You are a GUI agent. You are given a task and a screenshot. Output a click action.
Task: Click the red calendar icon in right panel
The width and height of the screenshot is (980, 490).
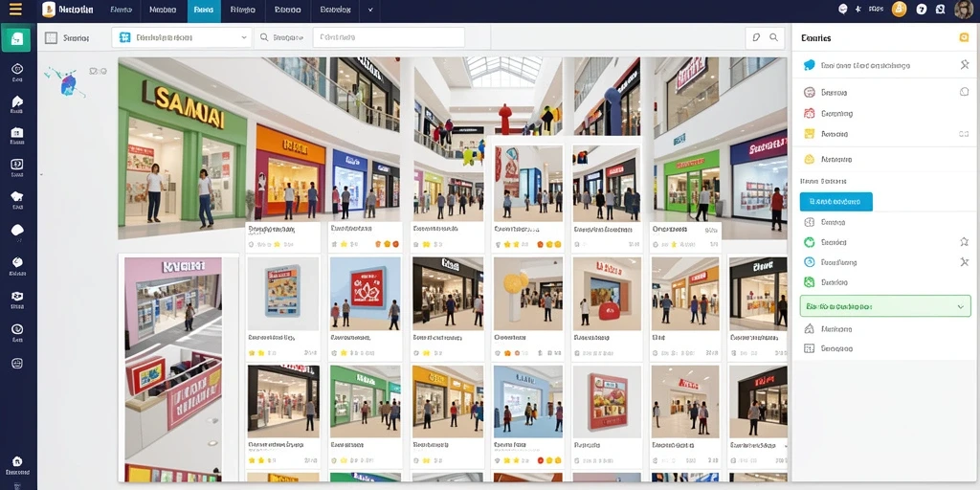(x=810, y=113)
